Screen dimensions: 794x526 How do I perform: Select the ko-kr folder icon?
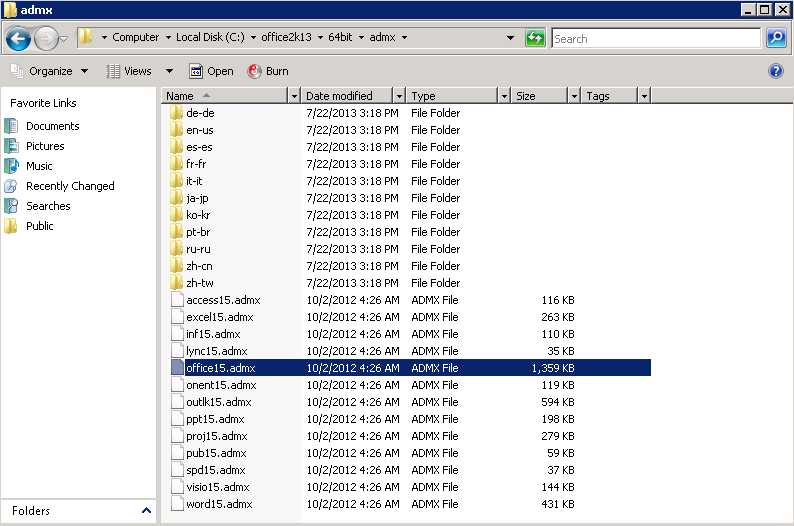click(177, 215)
